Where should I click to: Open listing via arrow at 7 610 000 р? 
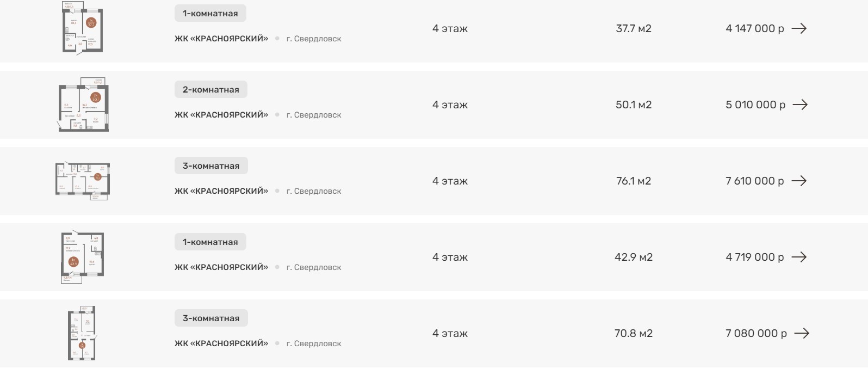[799, 181]
